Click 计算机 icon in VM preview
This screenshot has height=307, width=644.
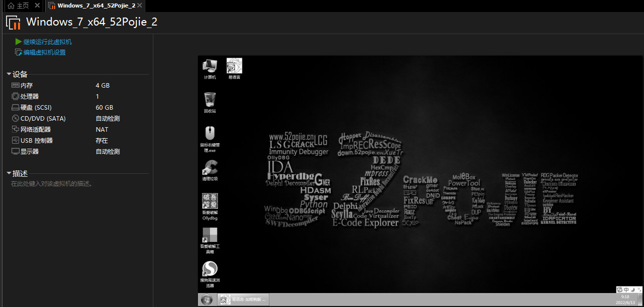(x=209, y=69)
